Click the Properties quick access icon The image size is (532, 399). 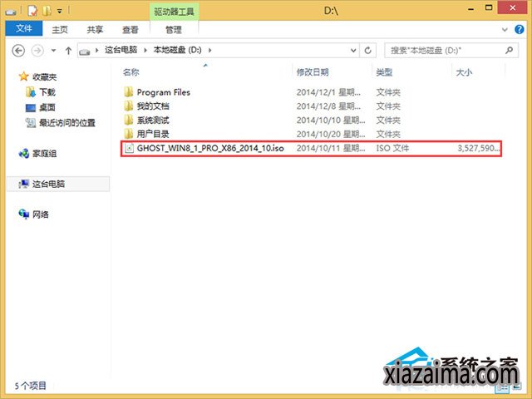point(32,11)
